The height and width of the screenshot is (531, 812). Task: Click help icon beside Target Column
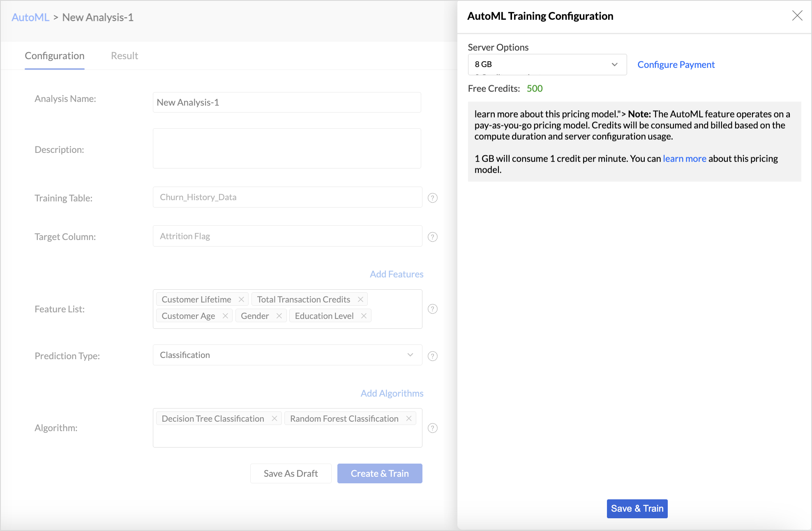tap(432, 237)
